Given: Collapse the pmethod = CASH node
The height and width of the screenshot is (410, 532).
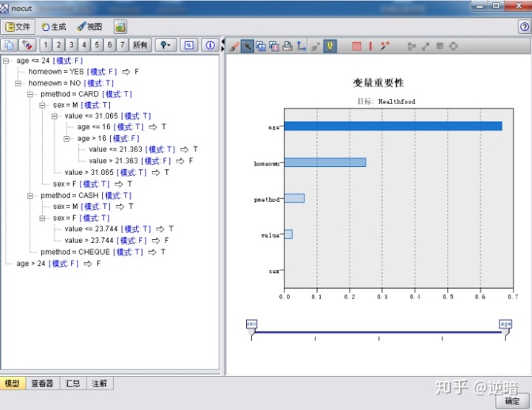Looking at the screenshot, I should pyautogui.click(x=30, y=196).
